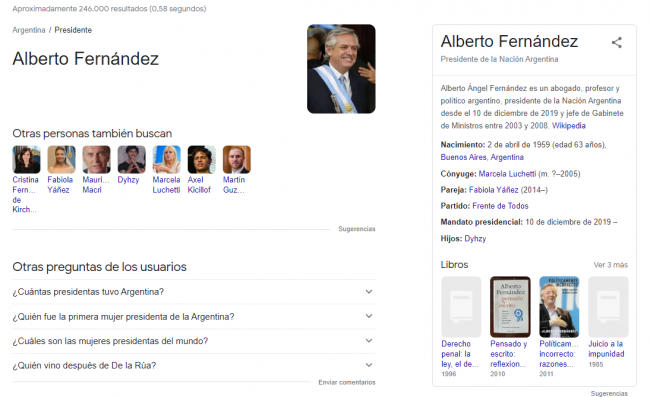
Task: Click the 'Libros' section heading
Action: (454, 265)
